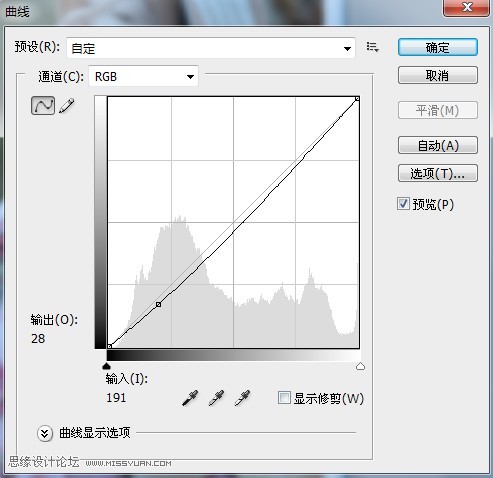
Task: Click the 取消 button
Action: [438, 75]
